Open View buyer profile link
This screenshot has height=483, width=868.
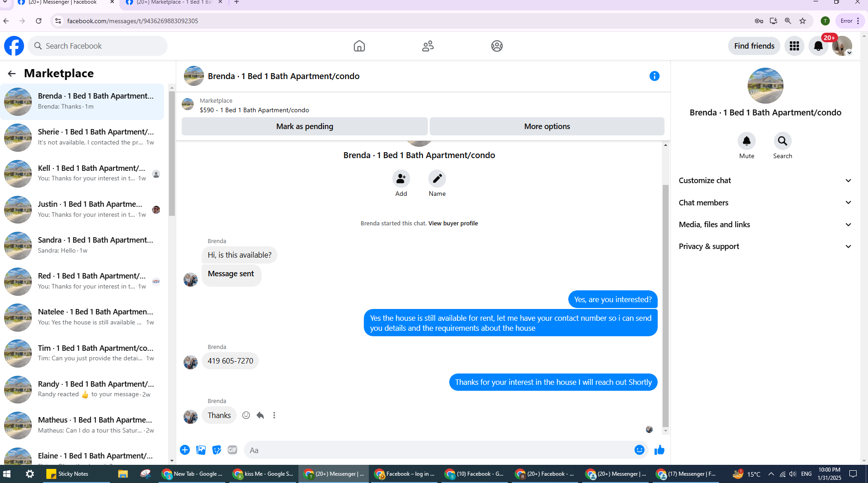pyautogui.click(x=453, y=224)
